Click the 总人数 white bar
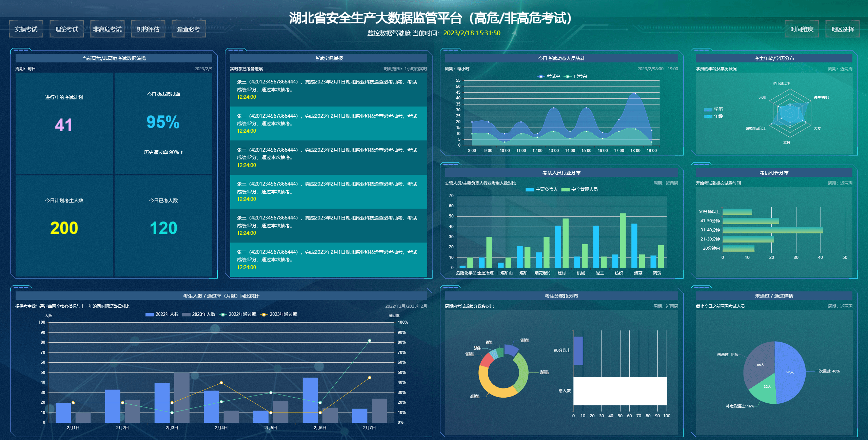868x440 pixels. point(620,391)
